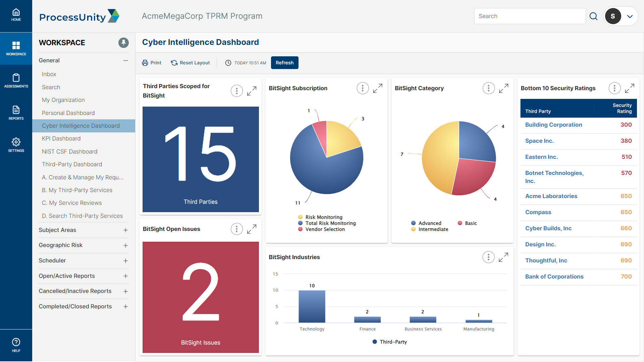Open Building Corporation link
Image resolution: width=644 pixels, height=362 pixels.
click(554, 125)
